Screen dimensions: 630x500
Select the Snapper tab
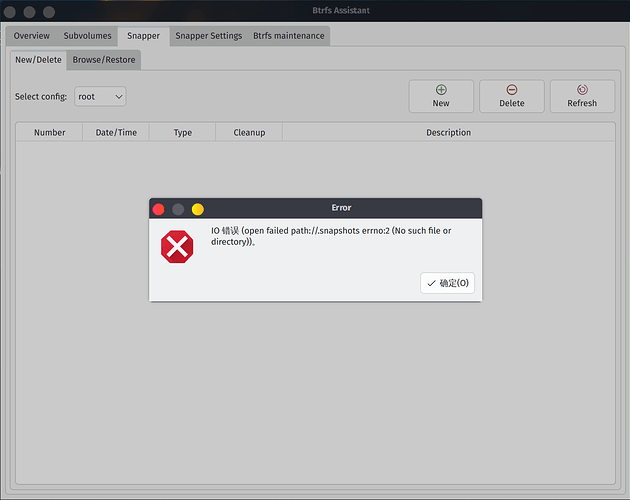tap(143, 36)
